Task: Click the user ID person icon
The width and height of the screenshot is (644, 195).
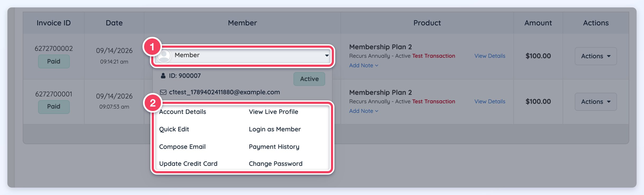Action: pos(163,76)
